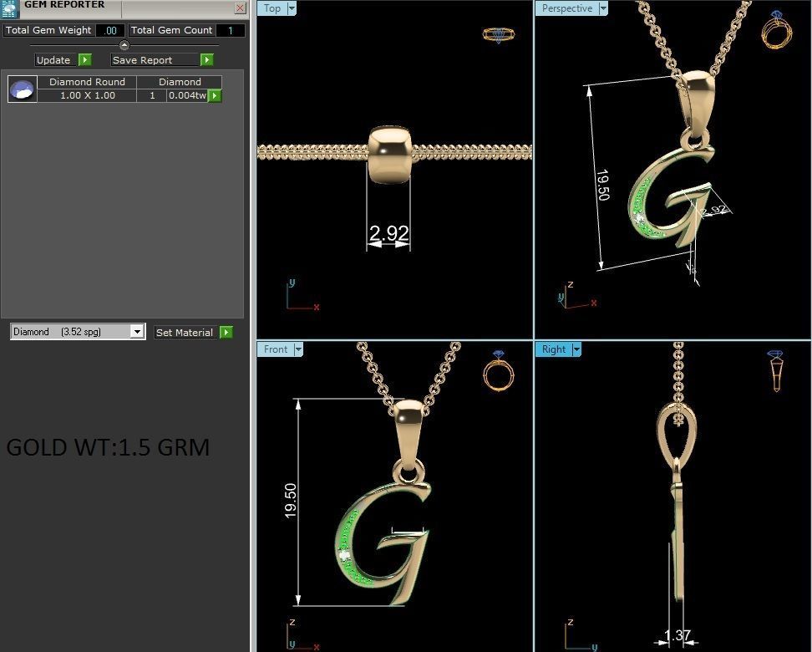Open the Right viewport dropdown arrow
This screenshot has width=812, height=652.
coord(576,349)
